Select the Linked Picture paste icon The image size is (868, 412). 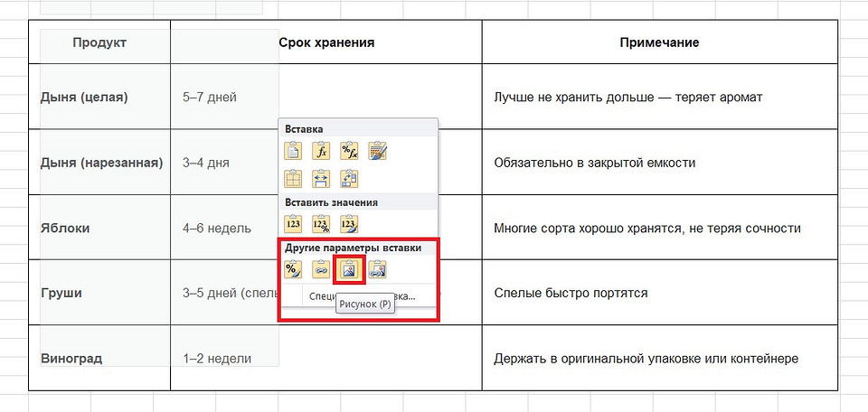point(378,269)
